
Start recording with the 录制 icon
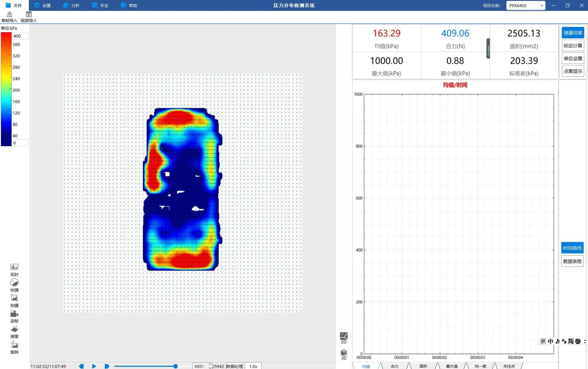[14, 313]
